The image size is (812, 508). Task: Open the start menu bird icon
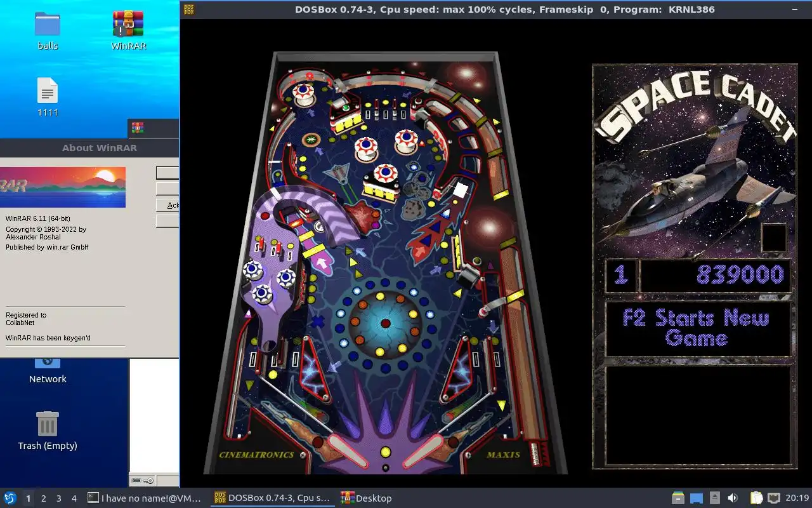pyautogui.click(x=10, y=498)
